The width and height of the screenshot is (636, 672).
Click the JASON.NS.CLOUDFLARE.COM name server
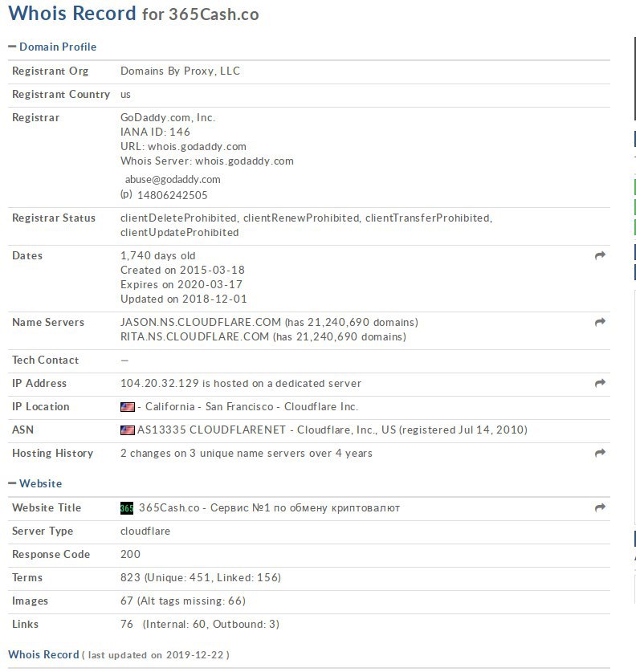tap(201, 322)
